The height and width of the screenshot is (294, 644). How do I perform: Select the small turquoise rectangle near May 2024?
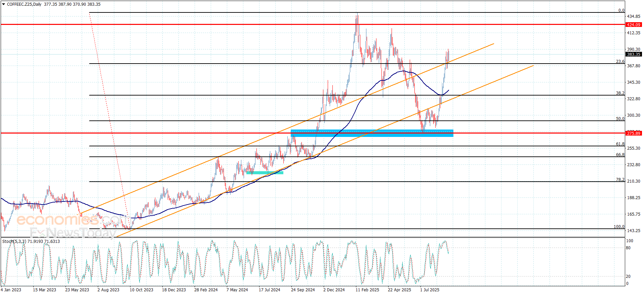click(x=265, y=173)
